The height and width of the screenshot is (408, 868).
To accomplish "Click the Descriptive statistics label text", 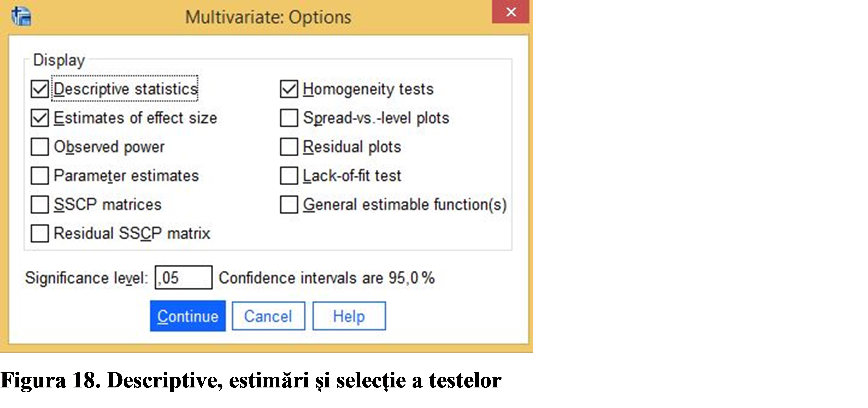I will (x=125, y=89).
